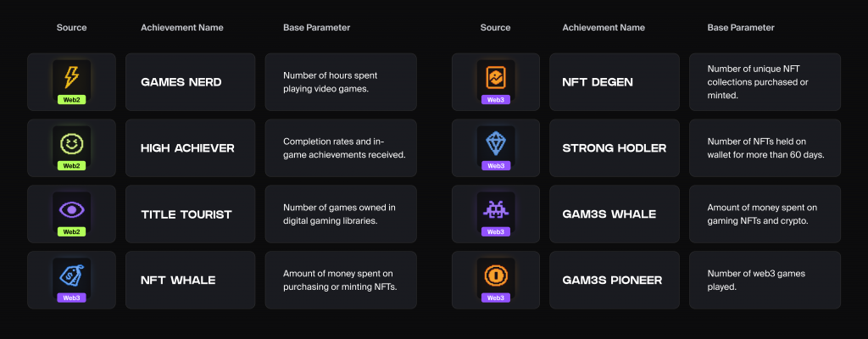Open the GAMES NERD achievement card
The height and width of the screenshot is (339, 868).
click(x=191, y=82)
